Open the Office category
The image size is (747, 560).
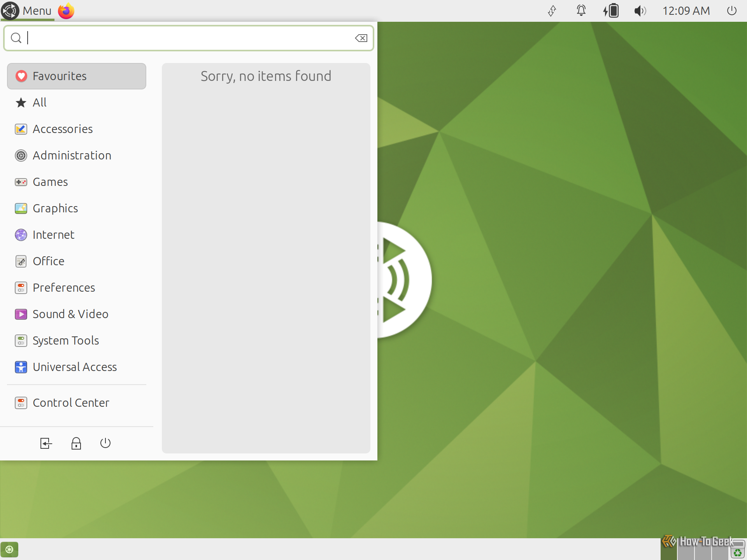[77, 261]
